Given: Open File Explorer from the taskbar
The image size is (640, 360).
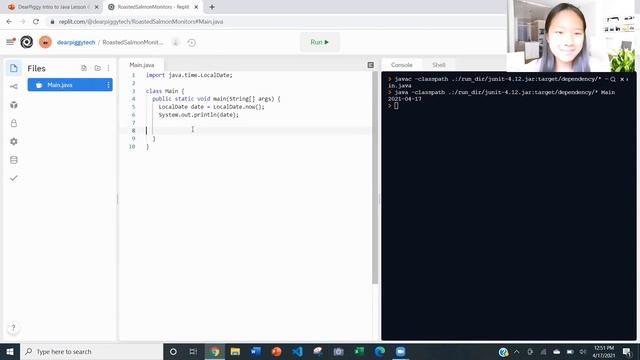Looking at the screenshot, I should (235, 351).
